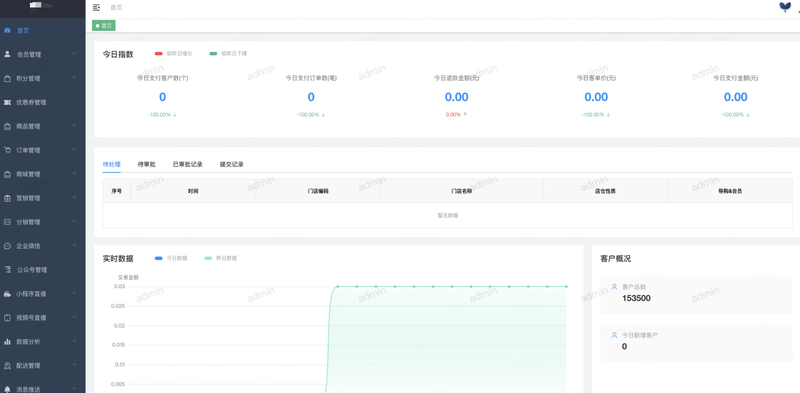Click the 企业微信 chat bubble icon
This screenshot has width=800, height=393.
tap(7, 245)
